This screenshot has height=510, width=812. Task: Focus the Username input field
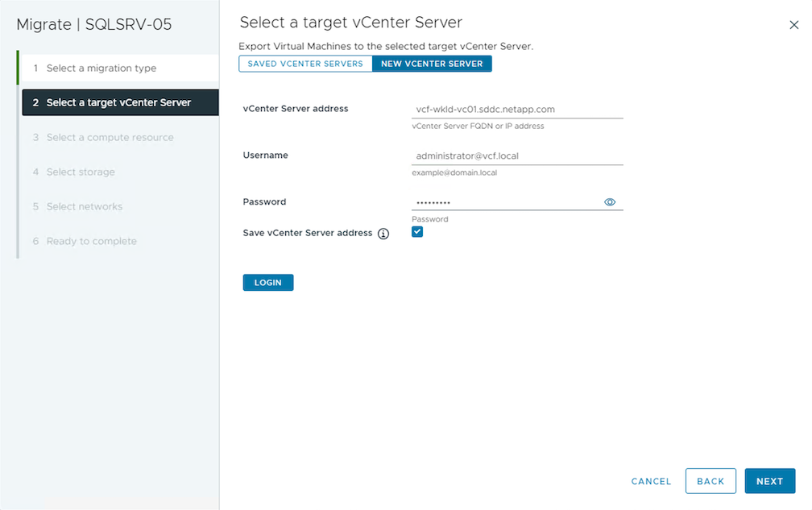(x=516, y=155)
